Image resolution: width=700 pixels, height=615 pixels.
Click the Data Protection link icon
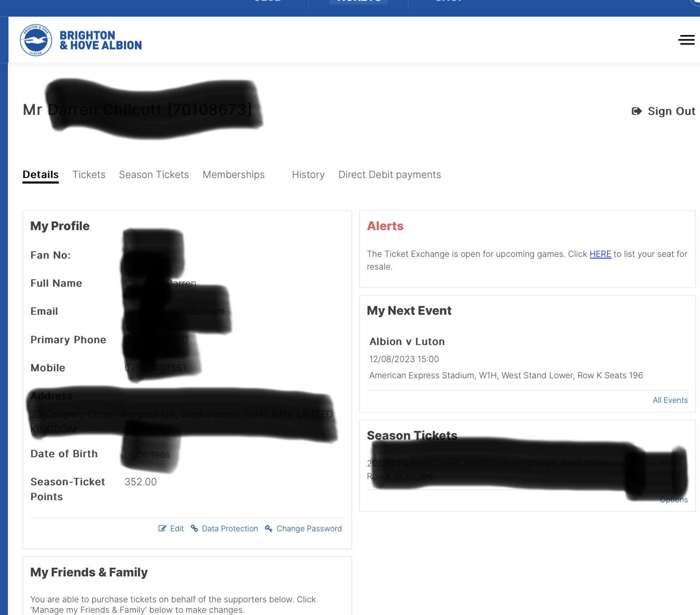click(194, 528)
